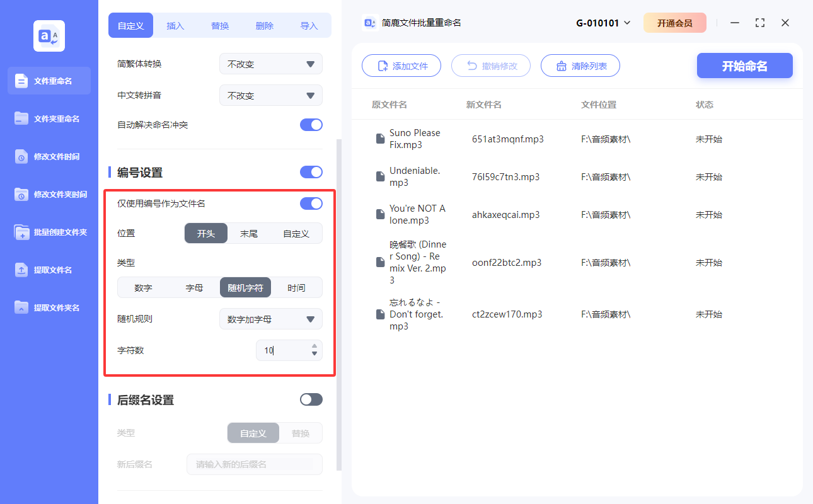Screen dimensions: 813x504
Task: Open the 修改文件时间 tool
Action: 49,156
